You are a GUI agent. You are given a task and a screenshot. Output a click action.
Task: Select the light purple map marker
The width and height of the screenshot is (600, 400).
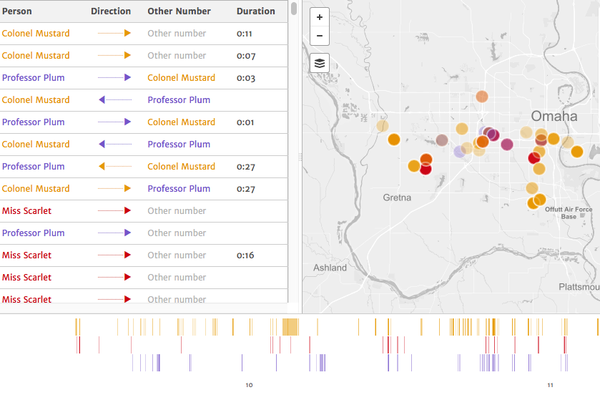460,151
